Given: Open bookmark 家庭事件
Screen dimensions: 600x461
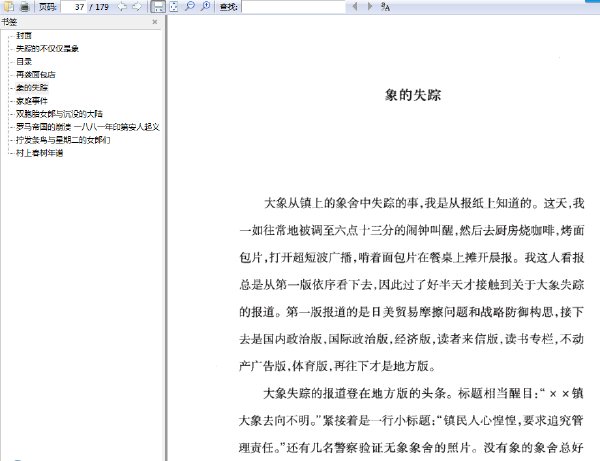Looking at the screenshot, I should click(32, 101).
